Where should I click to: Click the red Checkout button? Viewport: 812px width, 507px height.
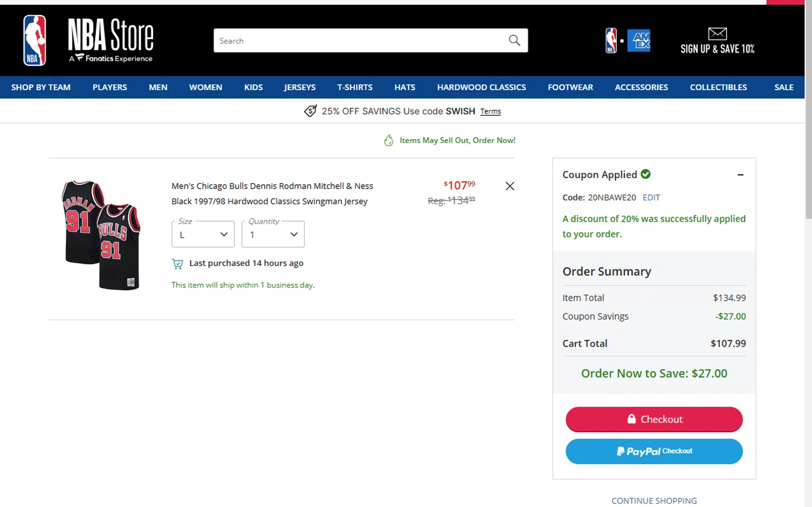pyautogui.click(x=654, y=419)
